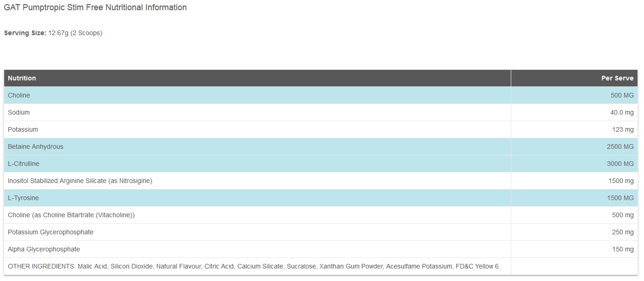Click the Nutrition column header

[22, 78]
